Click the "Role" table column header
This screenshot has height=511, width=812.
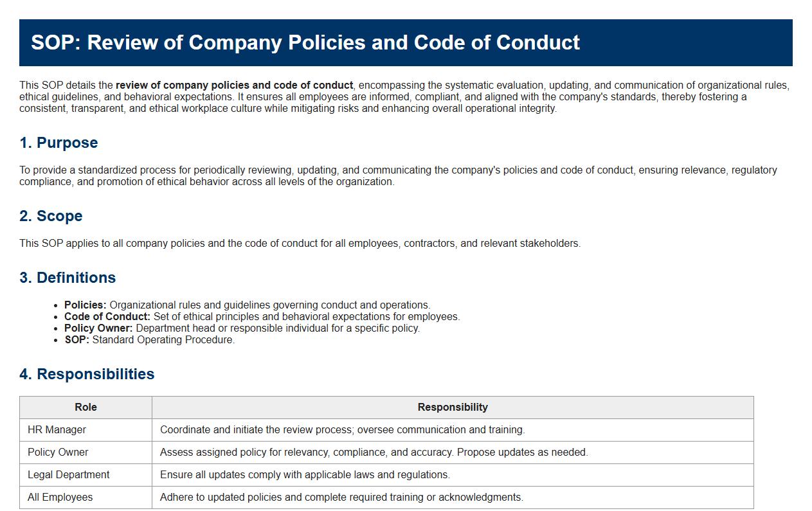click(86, 408)
